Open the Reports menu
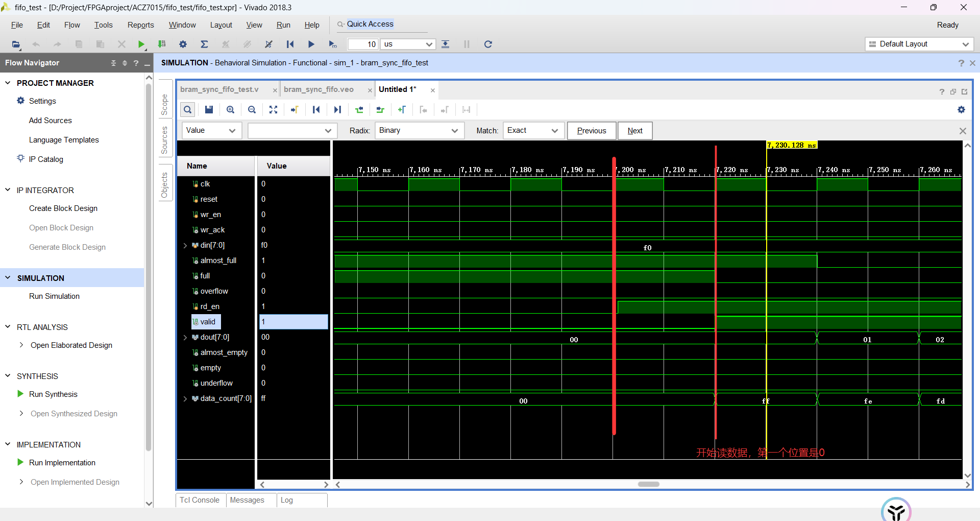The height and width of the screenshot is (521, 980). point(140,25)
